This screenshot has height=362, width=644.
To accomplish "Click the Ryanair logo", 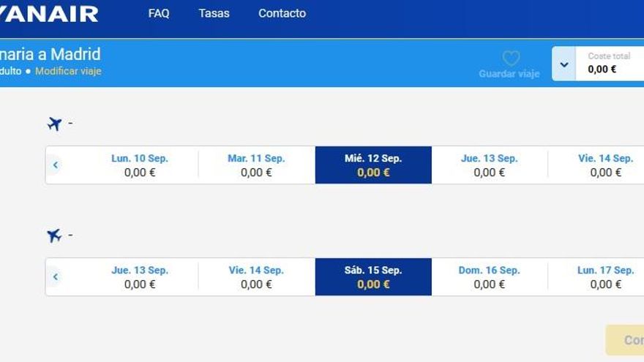I will click(x=50, y=14).
